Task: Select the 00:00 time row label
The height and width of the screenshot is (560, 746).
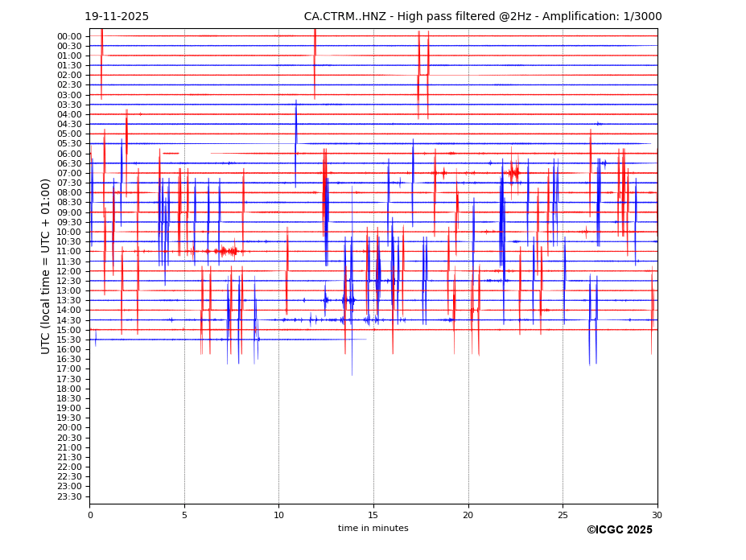Action: [69, 36]
